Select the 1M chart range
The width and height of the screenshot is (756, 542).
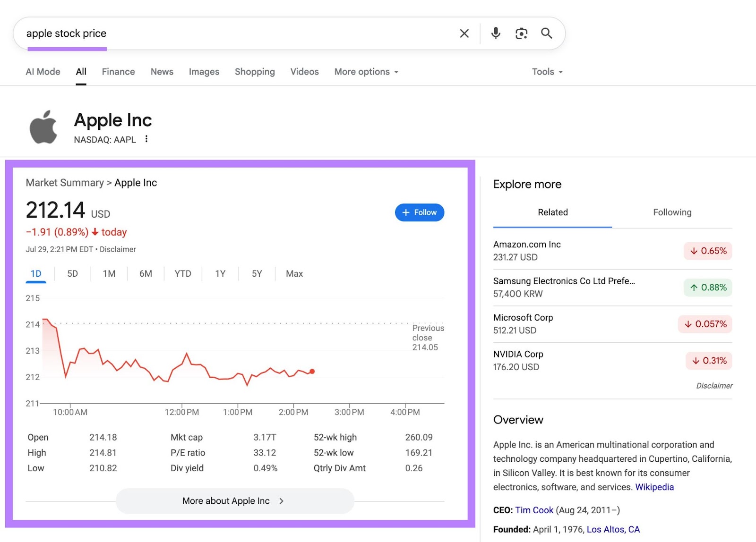pyautogui.click(x=109, y=274)
